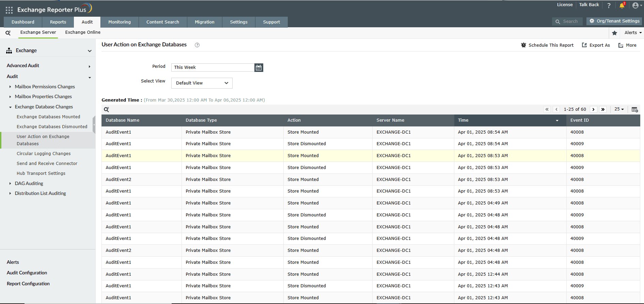The height and width of the screenshot is (304, 644).
Task: Collapse the left sidebar panel handle
Action: pyautogui.click(x=94, y=124)
